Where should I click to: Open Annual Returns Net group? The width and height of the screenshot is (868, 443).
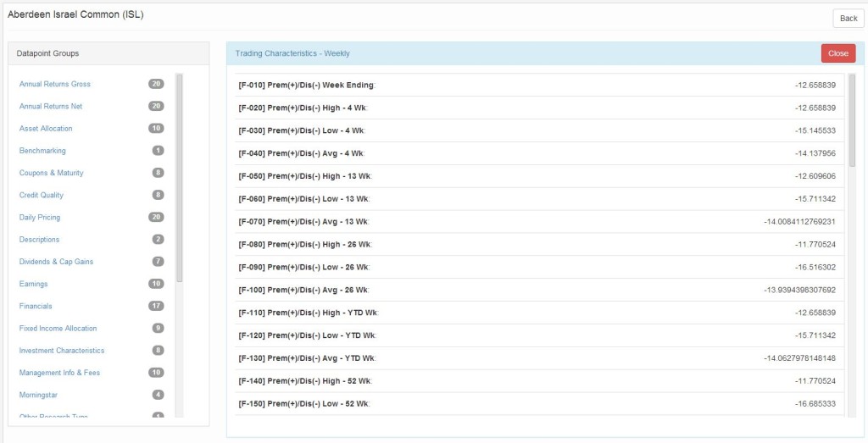point(51,106)
